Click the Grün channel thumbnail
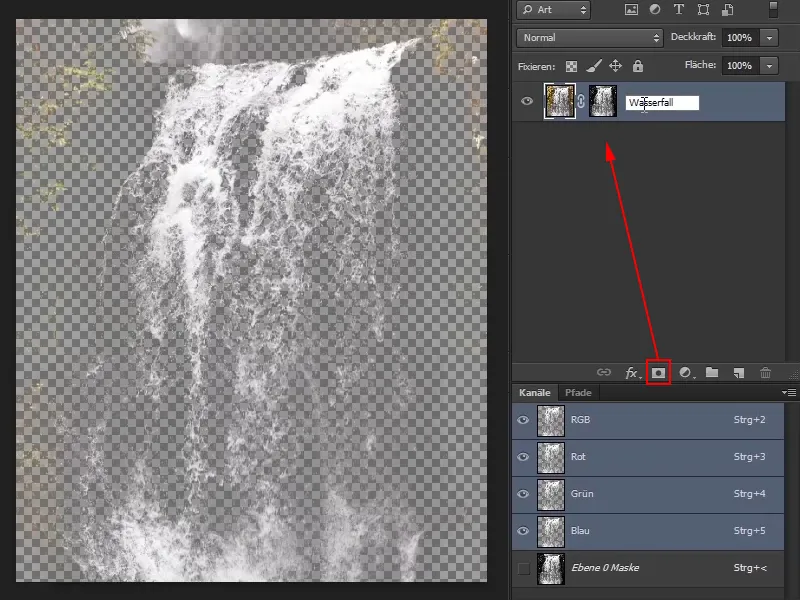Viewport: 800px width, 600px height. [x=551, y=494]
